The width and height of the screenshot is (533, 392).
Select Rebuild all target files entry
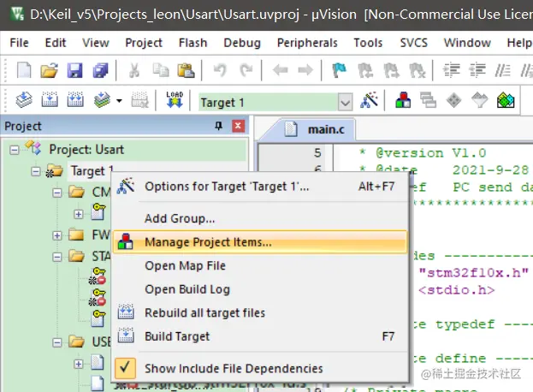tap(260, 312)
